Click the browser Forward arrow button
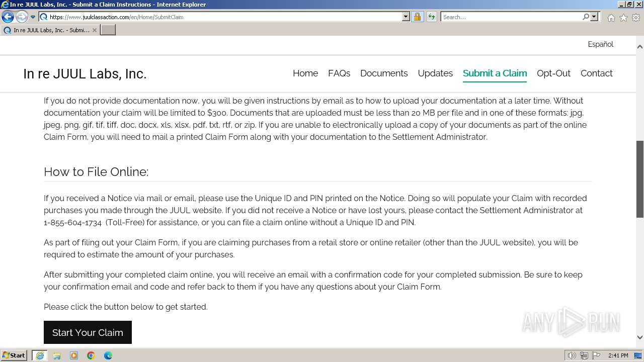 (21, 17)
